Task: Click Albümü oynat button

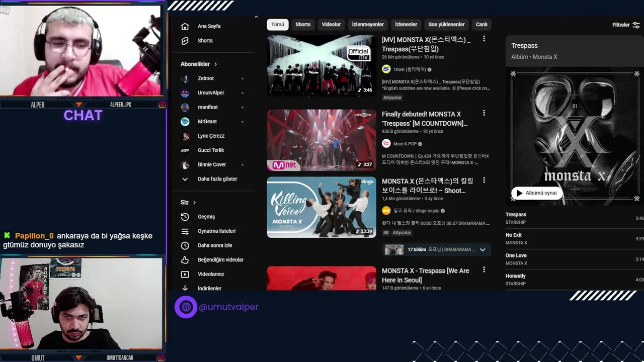Action: (536, 193)
